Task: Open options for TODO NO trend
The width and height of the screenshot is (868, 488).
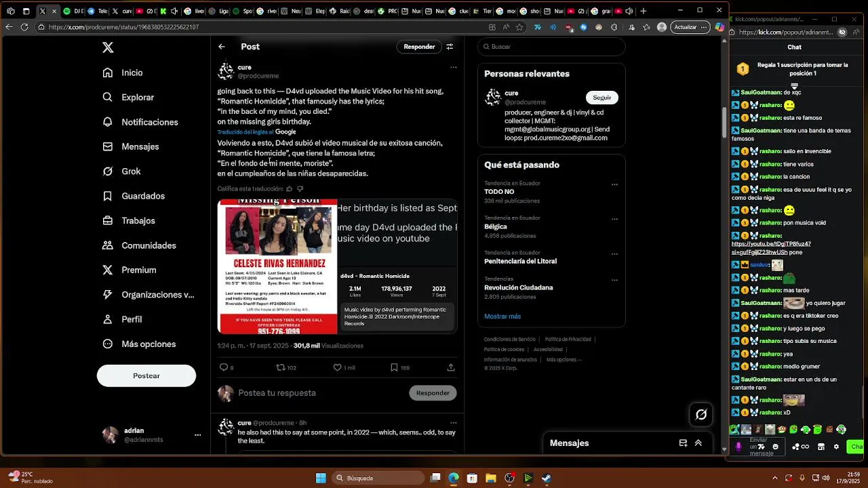Action: [x=614, y=184]
